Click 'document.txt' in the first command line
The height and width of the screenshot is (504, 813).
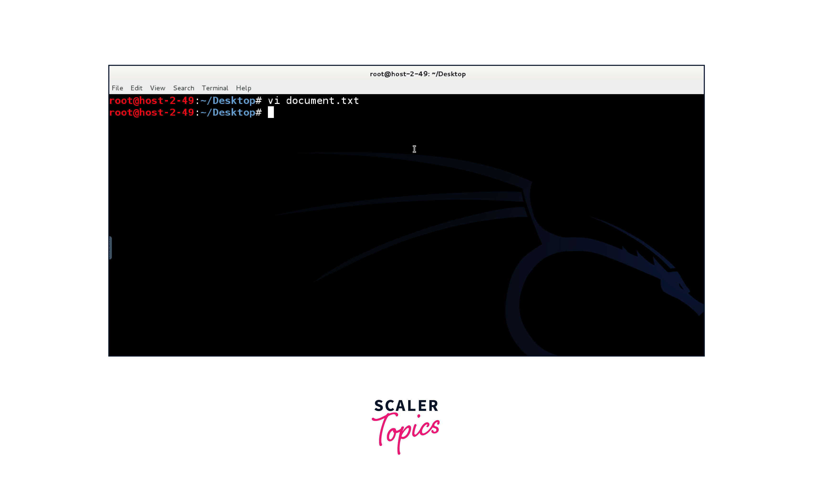click(322, 101)
